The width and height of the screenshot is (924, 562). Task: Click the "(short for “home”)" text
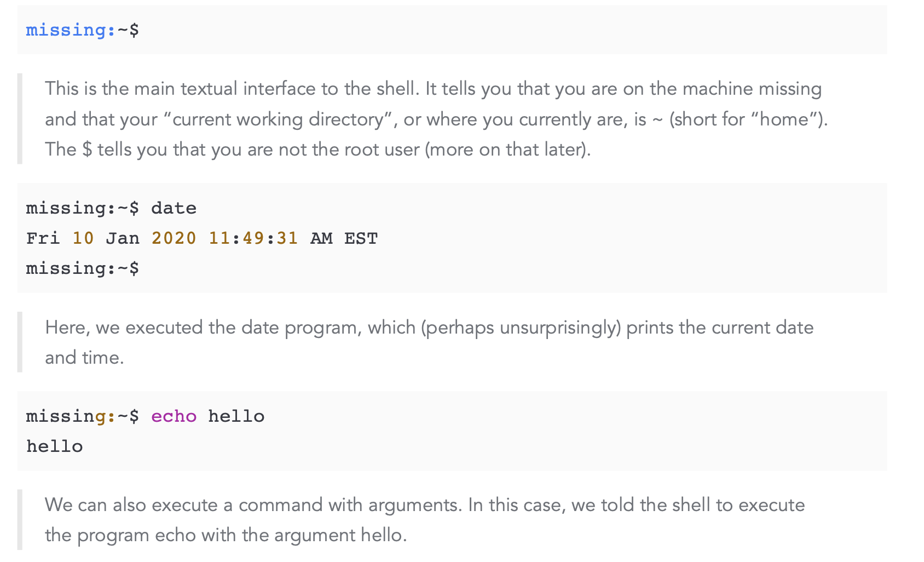(x=748, y=119)
